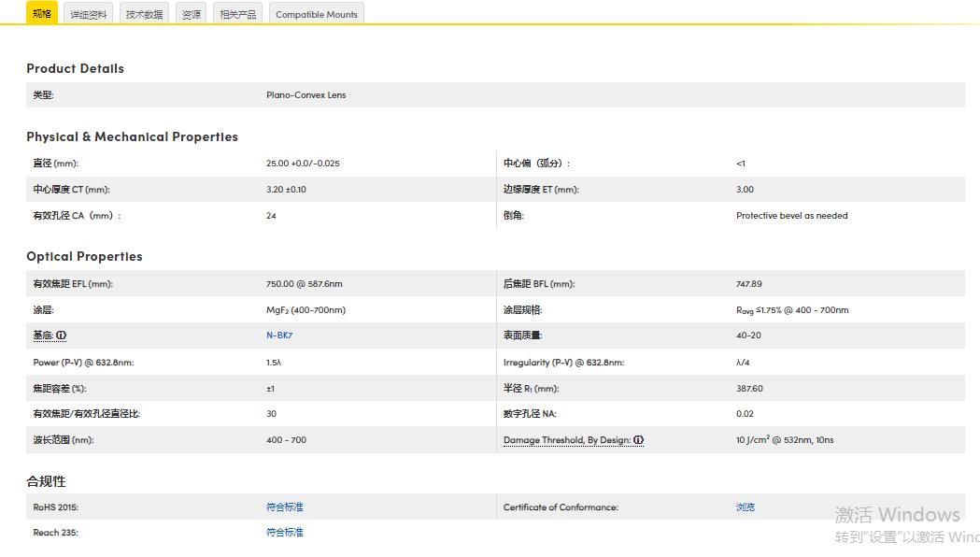Click the underlined 基底 label

[43, 336]
